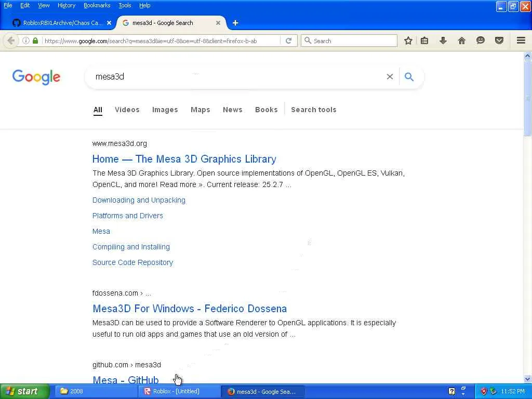Image resolution: width=532 pixels, height=399 pixels.
Task: Clear the Google search box with X
Action: (390, 77)
